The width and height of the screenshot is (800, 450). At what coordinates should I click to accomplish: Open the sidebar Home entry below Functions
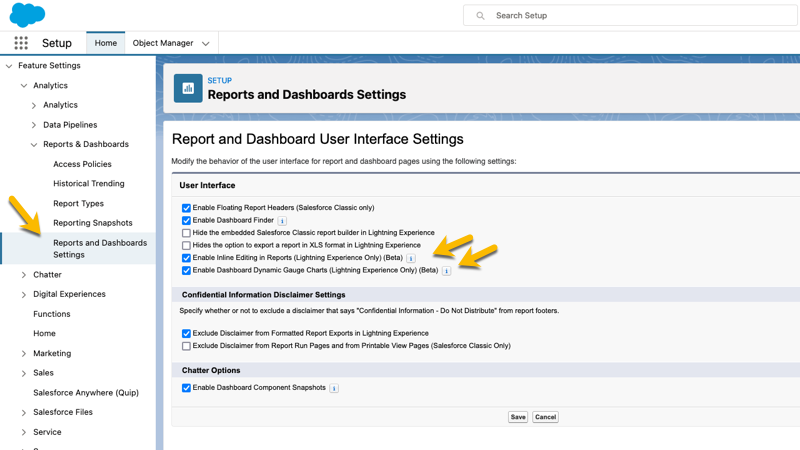[x=44, y=333]
